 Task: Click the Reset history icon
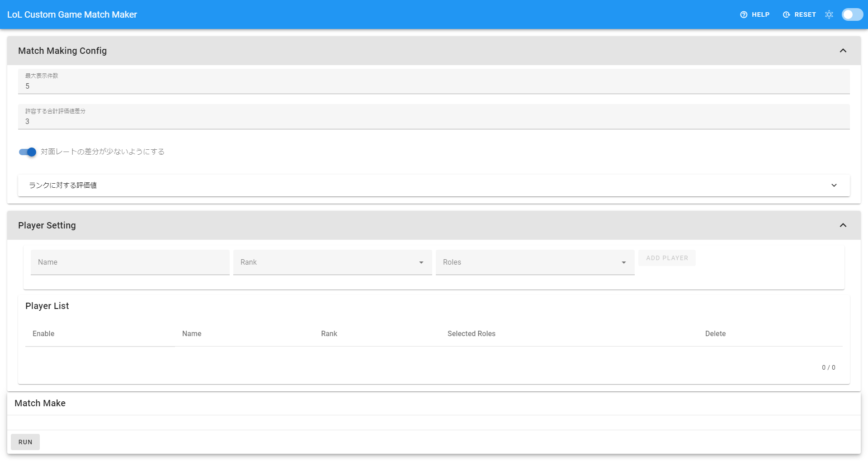click(786, 14)
